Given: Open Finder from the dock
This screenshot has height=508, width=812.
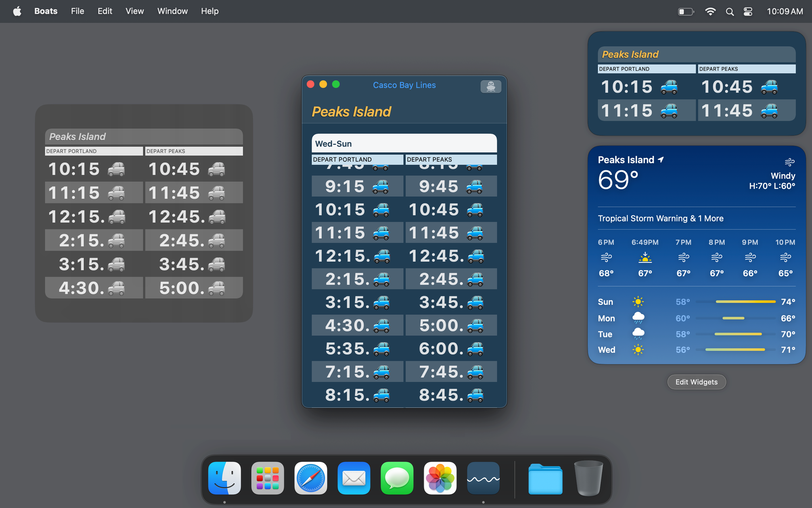Looking at the screenshot, I should click(x=224, y=478).
